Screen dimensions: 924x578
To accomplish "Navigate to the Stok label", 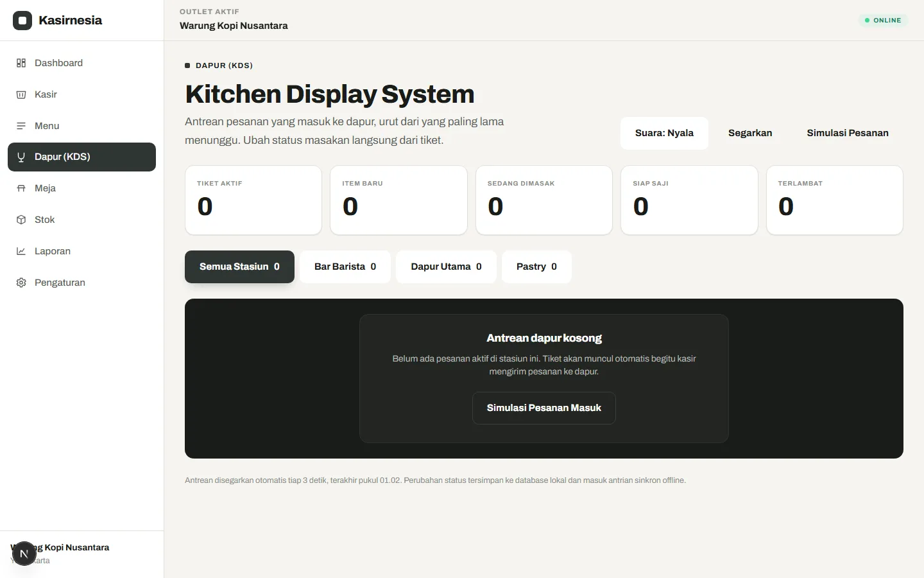I will pos(44,220).
